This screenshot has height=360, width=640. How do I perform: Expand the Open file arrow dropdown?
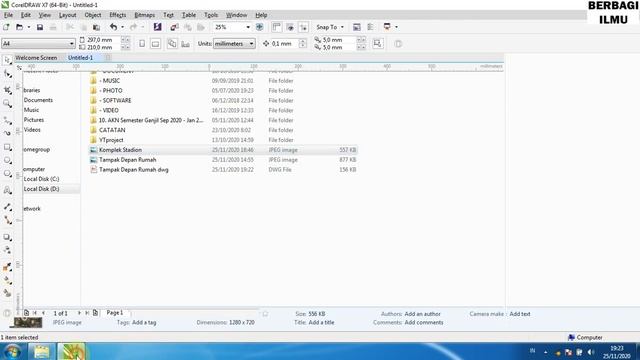point(29,27)
